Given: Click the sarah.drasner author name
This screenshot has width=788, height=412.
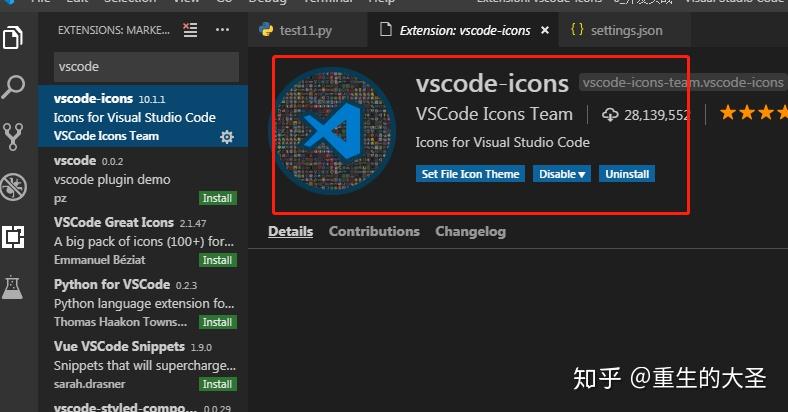Looking at the screenshot, I should [89, 384].
